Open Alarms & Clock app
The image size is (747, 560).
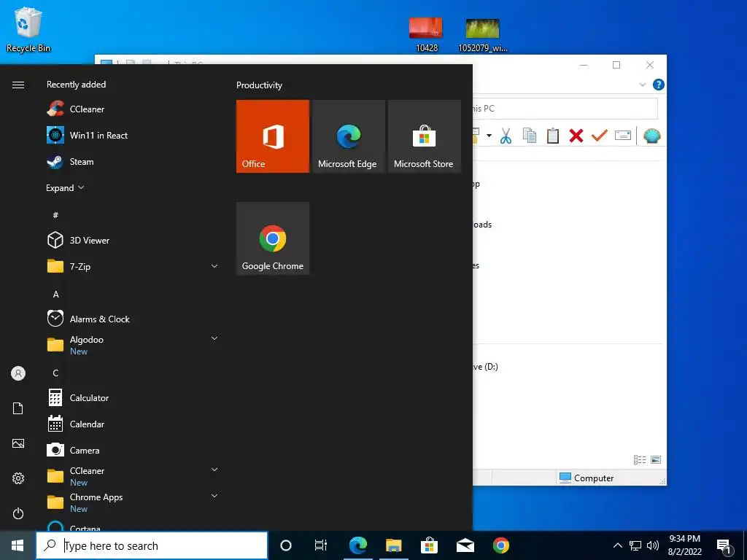coord(133,319)
